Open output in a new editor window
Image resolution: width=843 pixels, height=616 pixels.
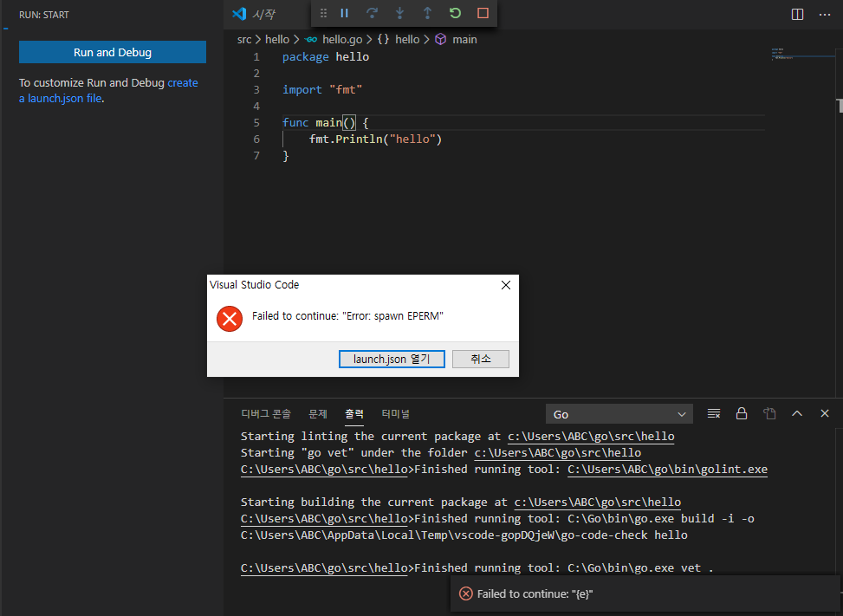pyautogui.click(x=769, y=413)
